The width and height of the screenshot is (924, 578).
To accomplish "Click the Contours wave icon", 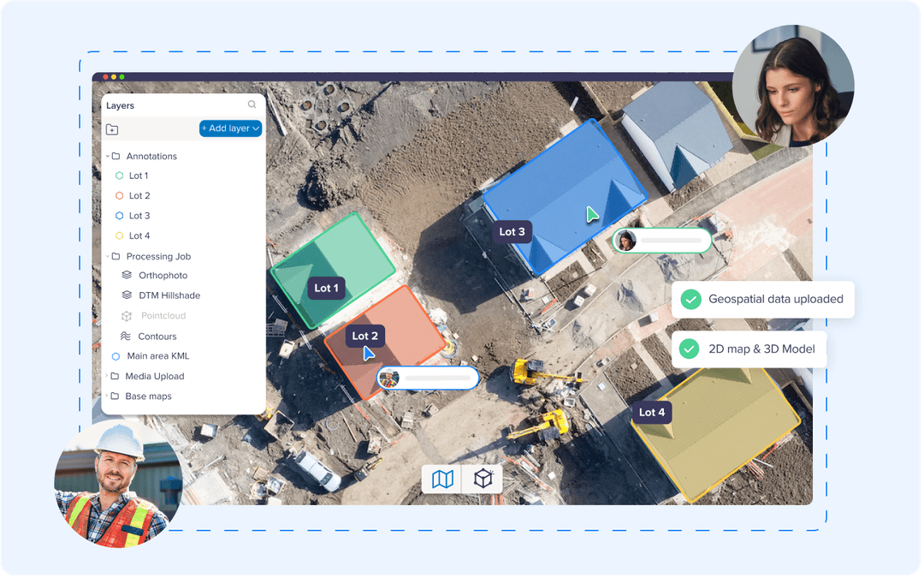I will 125,337.
